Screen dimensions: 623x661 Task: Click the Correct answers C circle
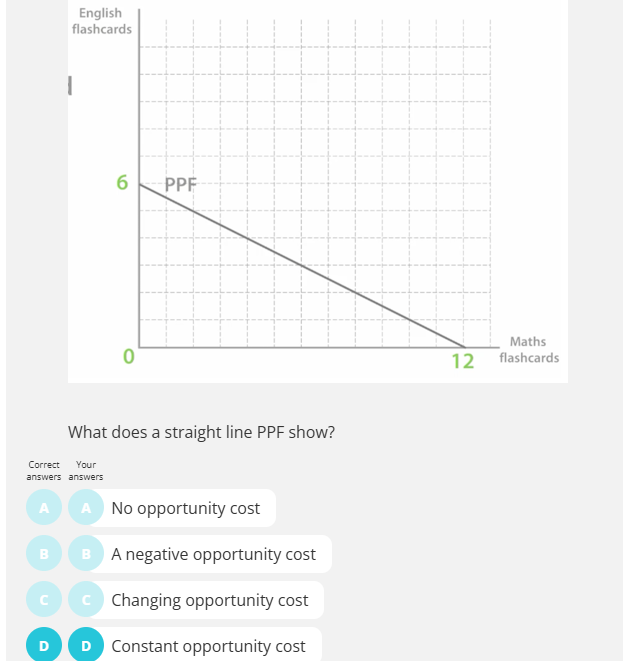(x=43, y=600)
